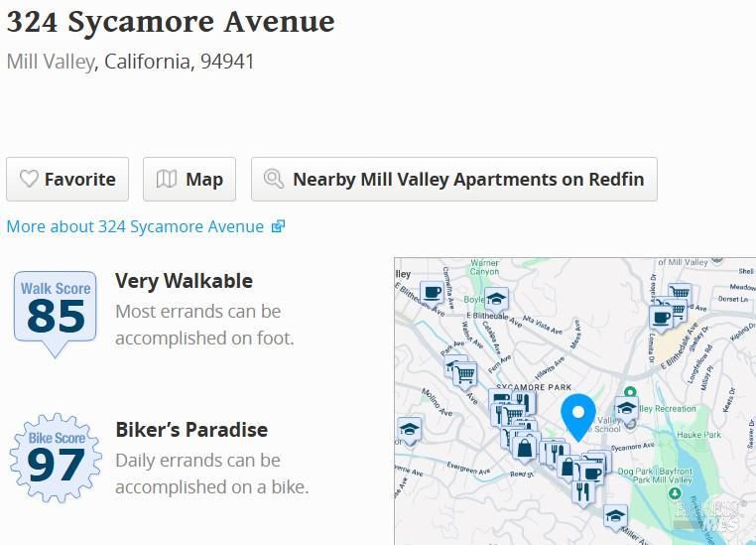Image resolution: width=756 pixels, height=545 pixels.
Task: Click the topmost shopping cart marker on map
Action: tap(679, 293)
